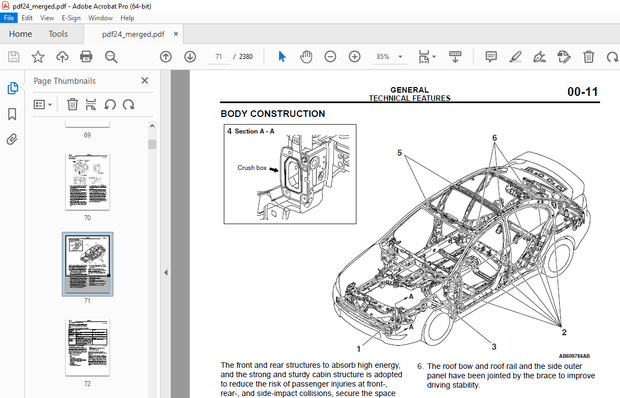Click the read mode download-style icon

pyautogui.click(x=455, y=57)
